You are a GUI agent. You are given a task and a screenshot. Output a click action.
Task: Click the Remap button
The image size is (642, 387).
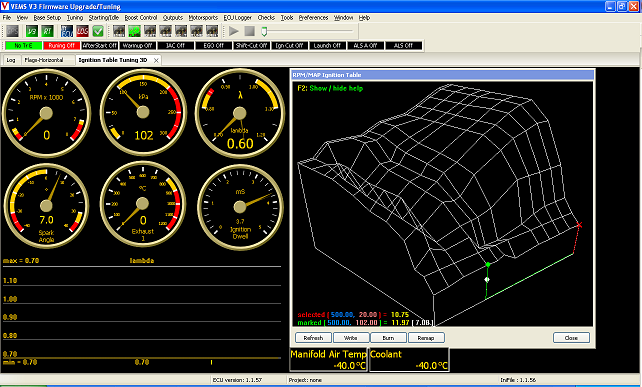point(426,338)
